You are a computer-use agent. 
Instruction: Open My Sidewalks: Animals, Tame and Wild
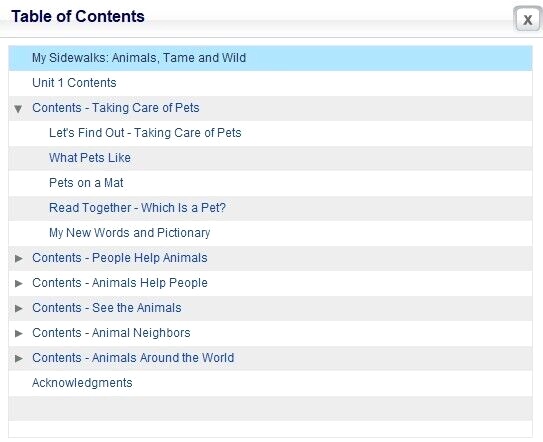click(x=139, y=58)
